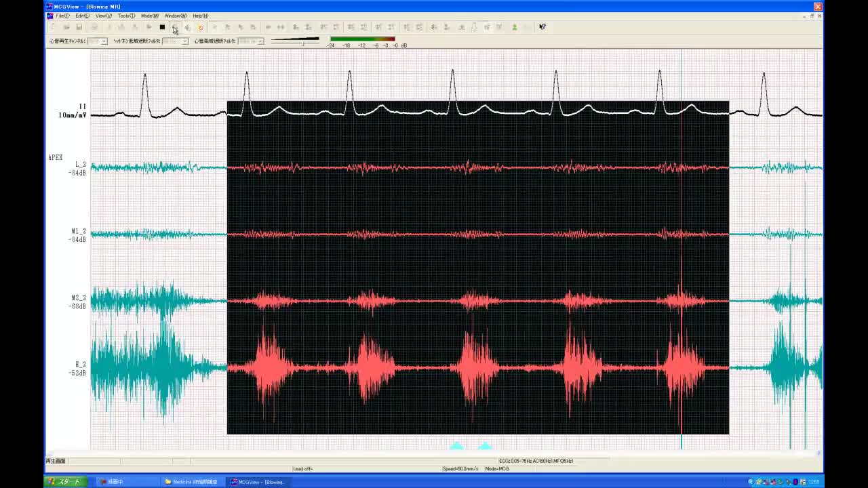Screen dimensions: 868x488
Task: Click the Save floppy disk icon
Action: [x=79, y=27]
